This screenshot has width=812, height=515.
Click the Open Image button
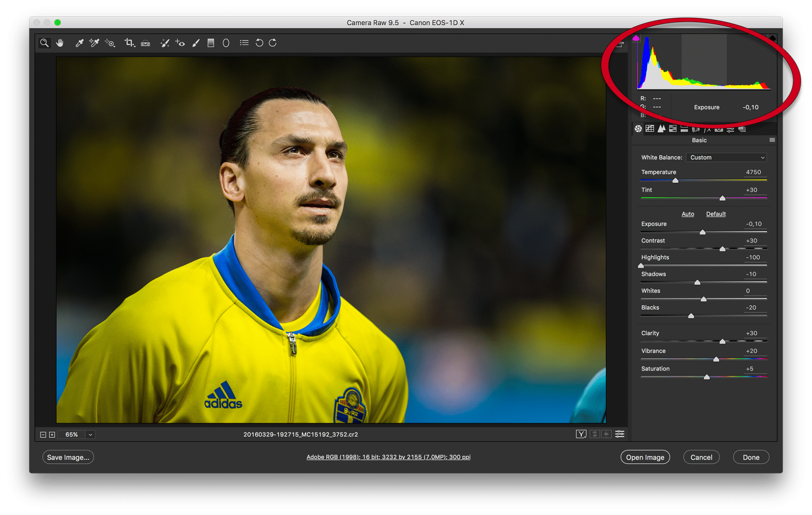click(645, 457)
